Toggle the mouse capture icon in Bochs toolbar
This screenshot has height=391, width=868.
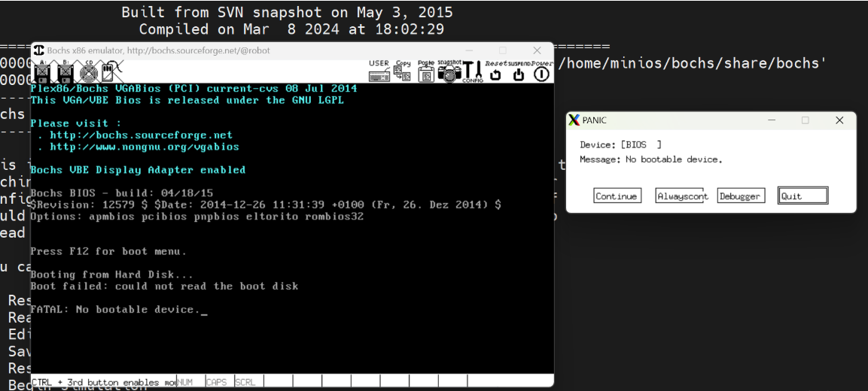pos(111,71)
